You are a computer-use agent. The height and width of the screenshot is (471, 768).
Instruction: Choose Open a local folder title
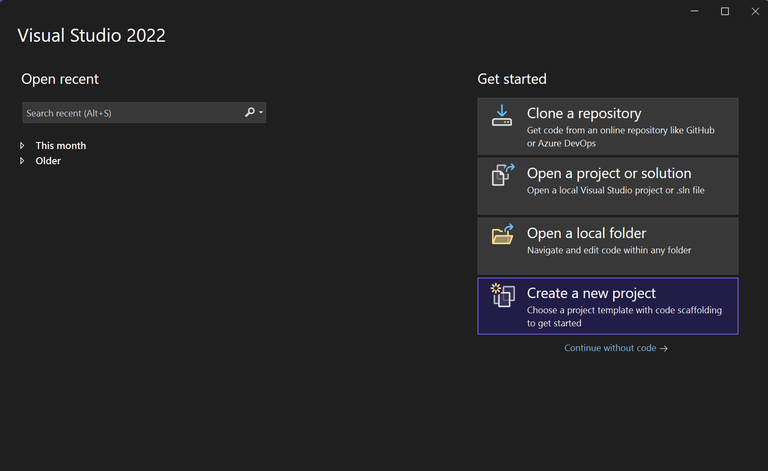coord(586,233)
